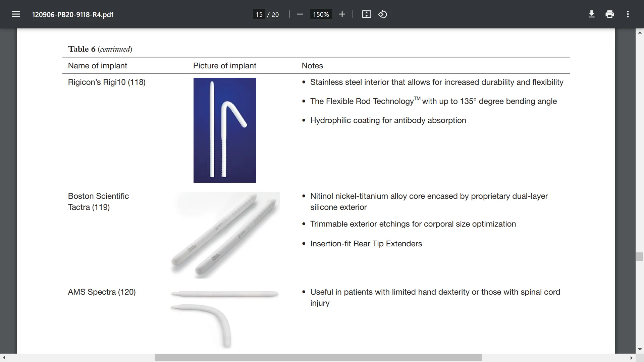Rotate the document counterclockwise
The height and width of the screenshot is (362, 644).
pyautogui.click(x=383, y=14)
